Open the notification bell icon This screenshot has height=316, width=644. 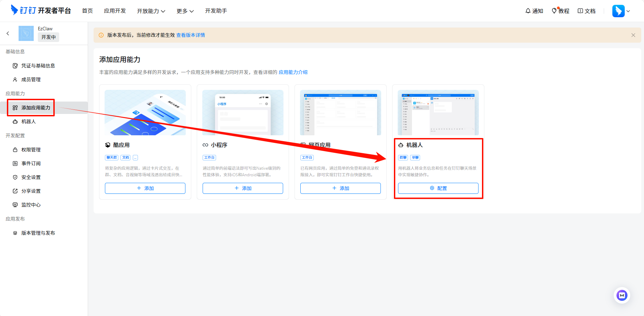pos(528,11)
